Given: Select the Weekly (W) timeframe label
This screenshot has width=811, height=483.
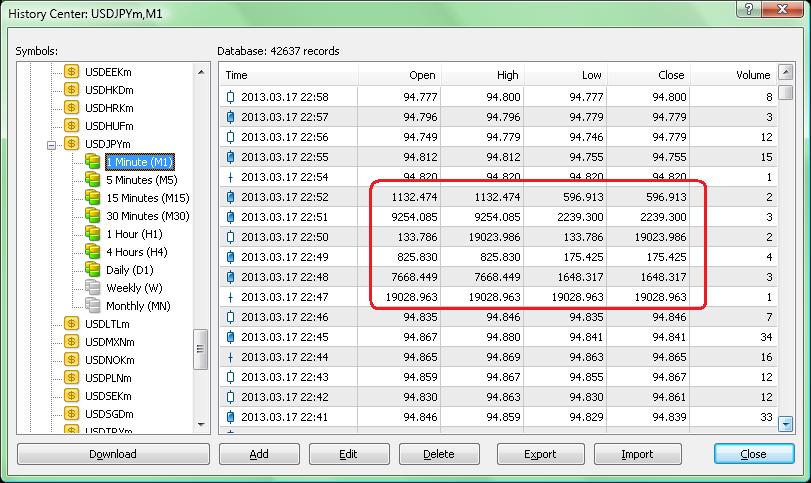Looking at the screenshot, I should click(x=134, y=288).
